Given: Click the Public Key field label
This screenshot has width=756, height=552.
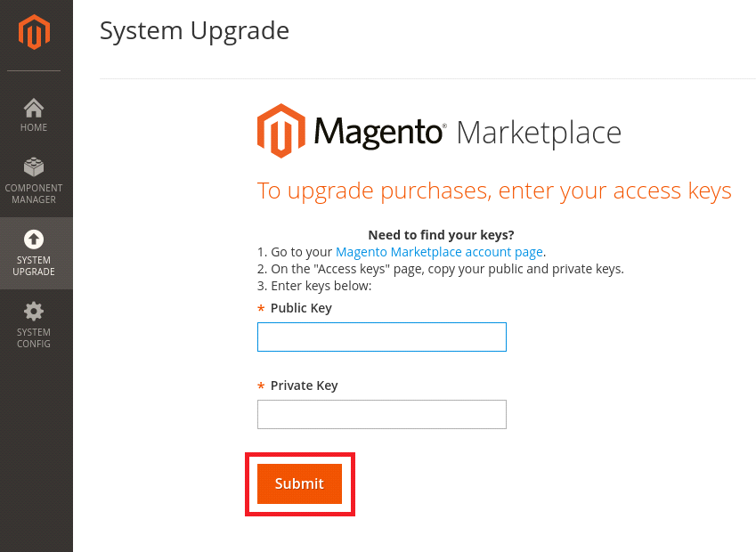Looking at the screenshot, I should pos(301,308).
